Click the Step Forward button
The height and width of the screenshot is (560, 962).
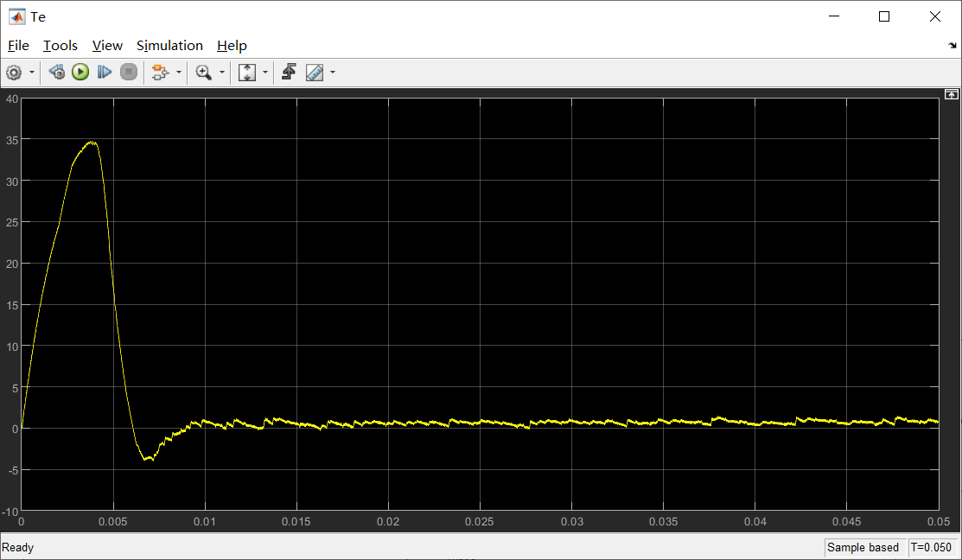click(x=105, y=73)
